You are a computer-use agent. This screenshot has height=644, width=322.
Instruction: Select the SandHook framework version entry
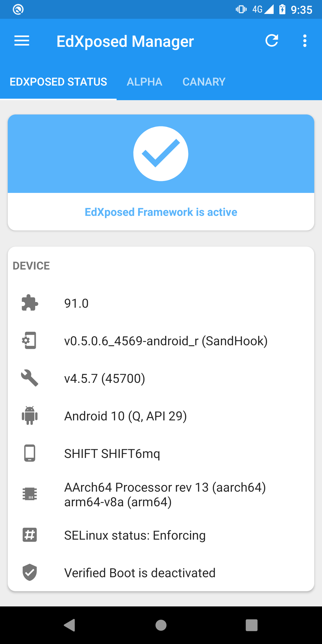click(166, 341)
